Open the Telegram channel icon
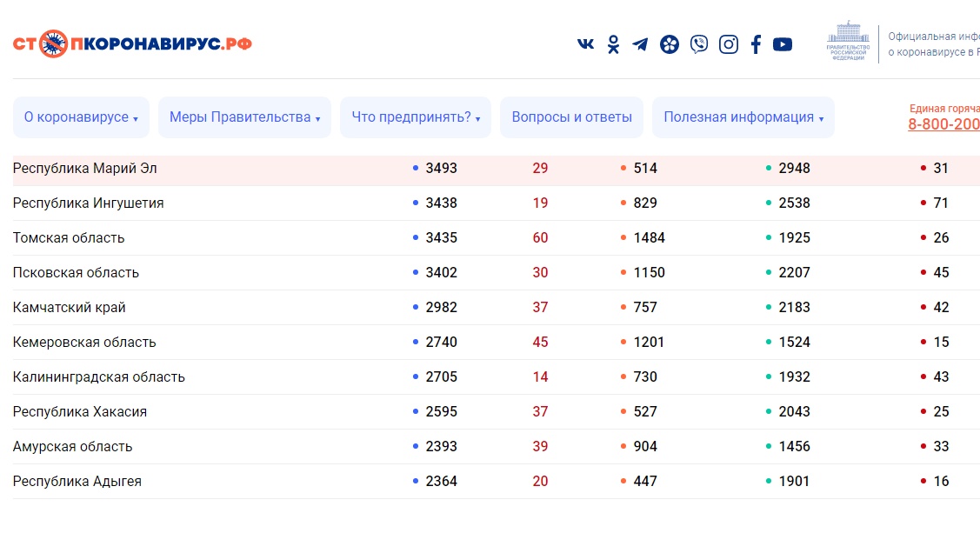980x553 pixels. click(x=640, y=44)
